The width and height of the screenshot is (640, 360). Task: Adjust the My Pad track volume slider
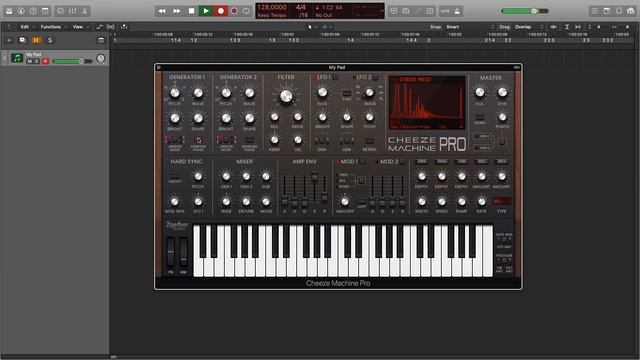(x=73, y=61)
